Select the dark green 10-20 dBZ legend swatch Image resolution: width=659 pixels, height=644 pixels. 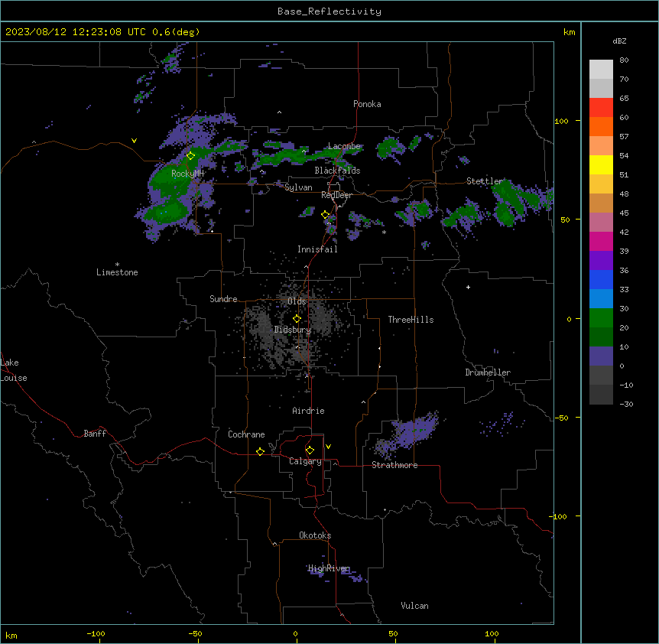point(601,337)
